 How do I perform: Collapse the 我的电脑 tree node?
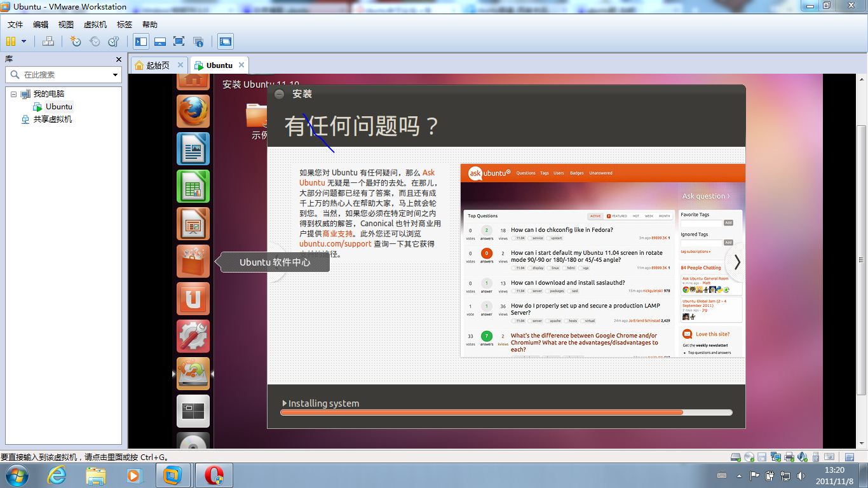pyautogui.click(x=13, y=94)
